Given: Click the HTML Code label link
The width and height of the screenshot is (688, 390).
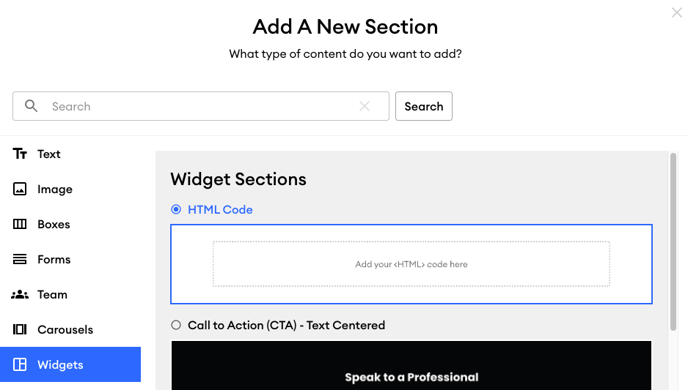Looking at the screenshot, I should (220, 210).
